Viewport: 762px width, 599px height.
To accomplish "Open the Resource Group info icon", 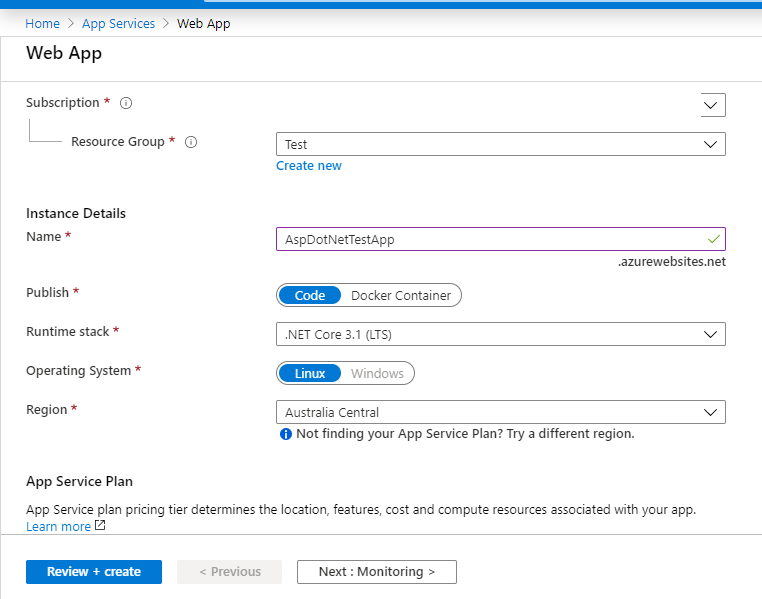I will [x=191, y=142].
